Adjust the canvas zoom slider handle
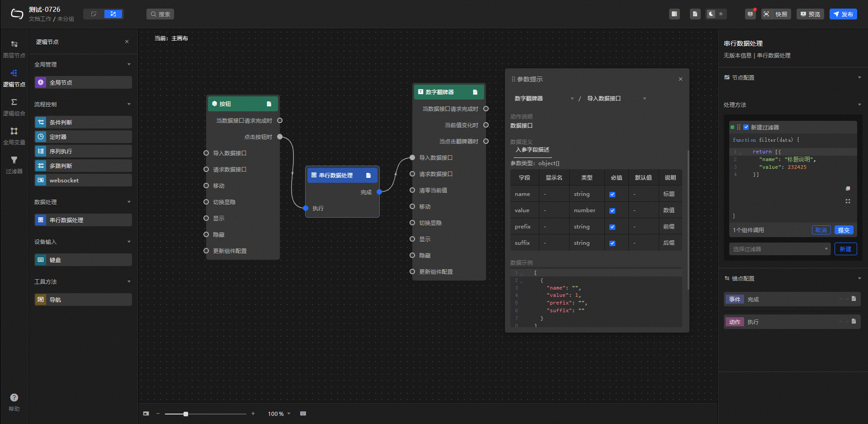This screenshot has height=424, width=868. click(186, 414)
